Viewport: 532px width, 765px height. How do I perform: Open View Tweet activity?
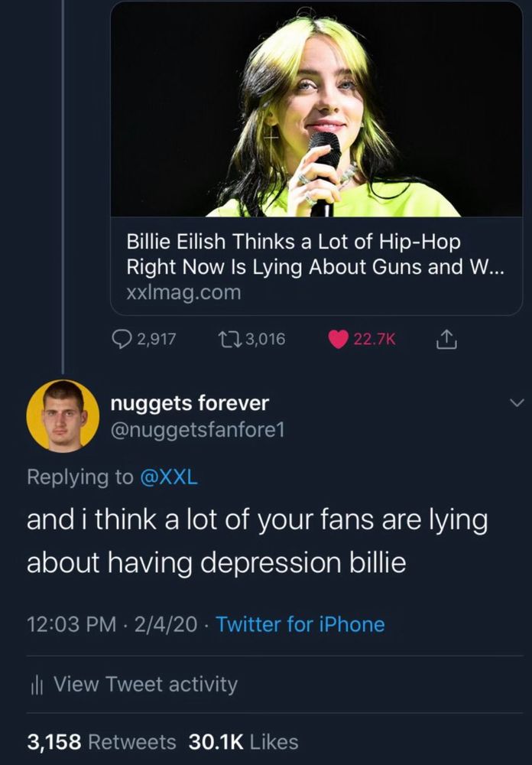pos(145,684)
